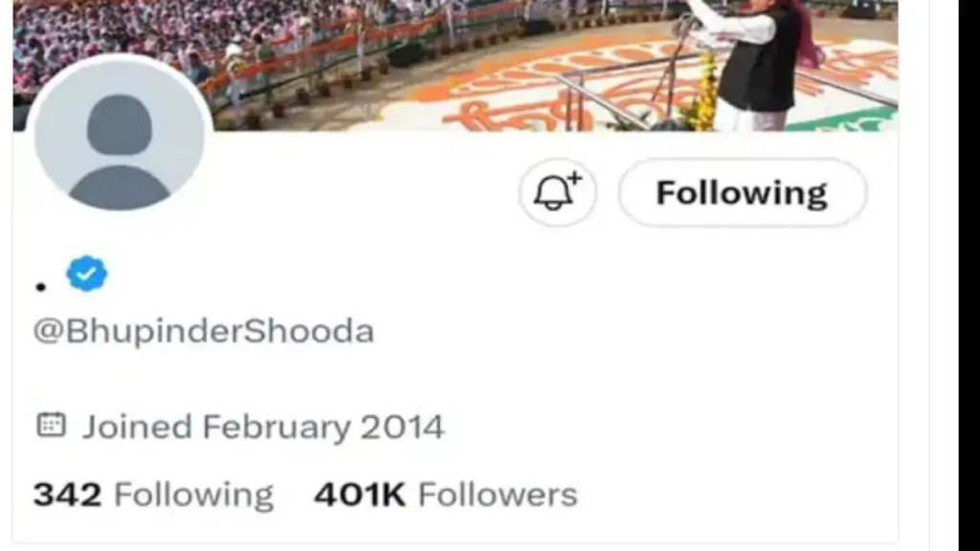Image resolution: width=980 pixels, height=551 pixels.
Task: Click the Joined February 2014 text
Action: pos(263,428)
